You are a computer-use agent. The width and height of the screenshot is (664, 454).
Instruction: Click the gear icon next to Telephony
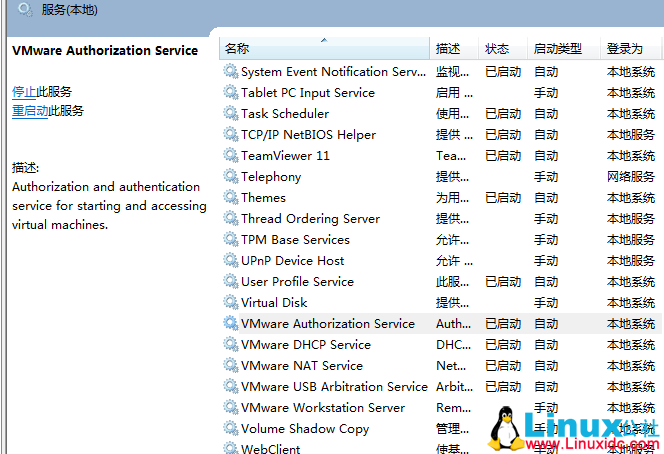click(x=230, y=177)
